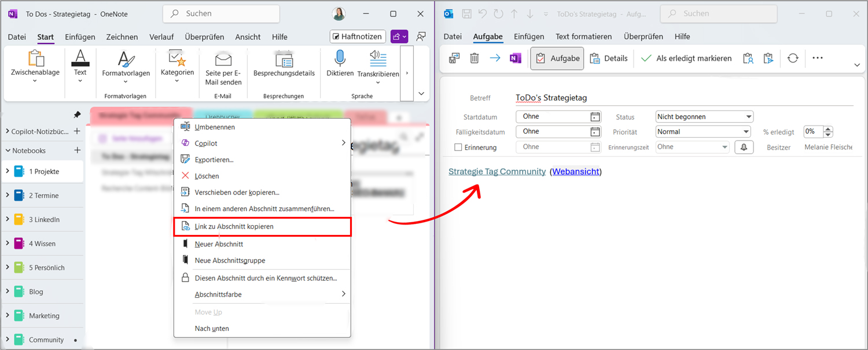
Task: Increase the % erledigt value with up arrow
Action: tap(828, 129)
